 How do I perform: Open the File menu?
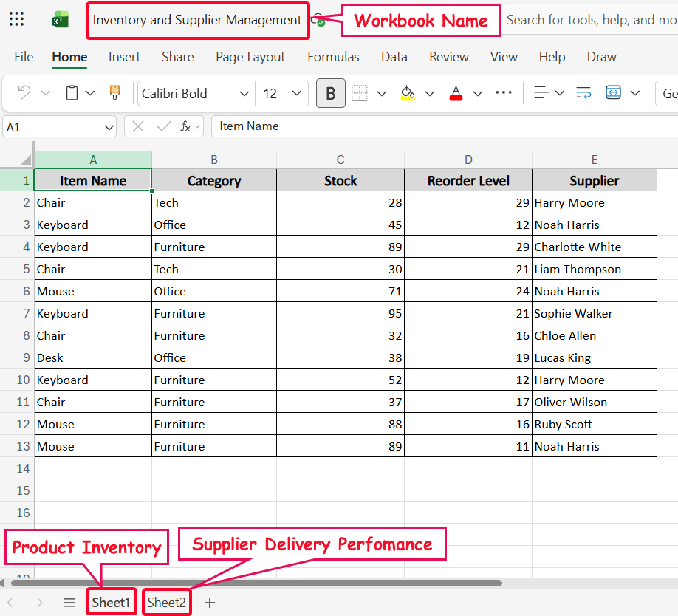point(24,57)
